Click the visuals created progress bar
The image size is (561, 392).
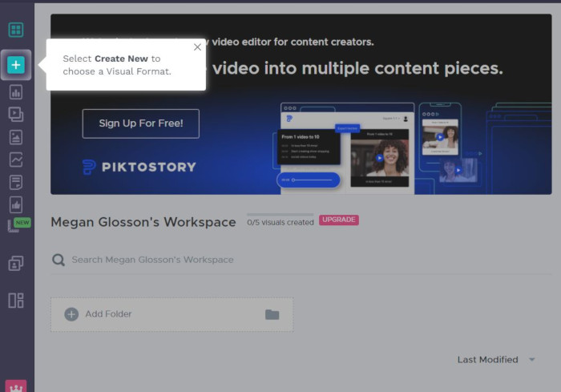(x=280, y=215)
